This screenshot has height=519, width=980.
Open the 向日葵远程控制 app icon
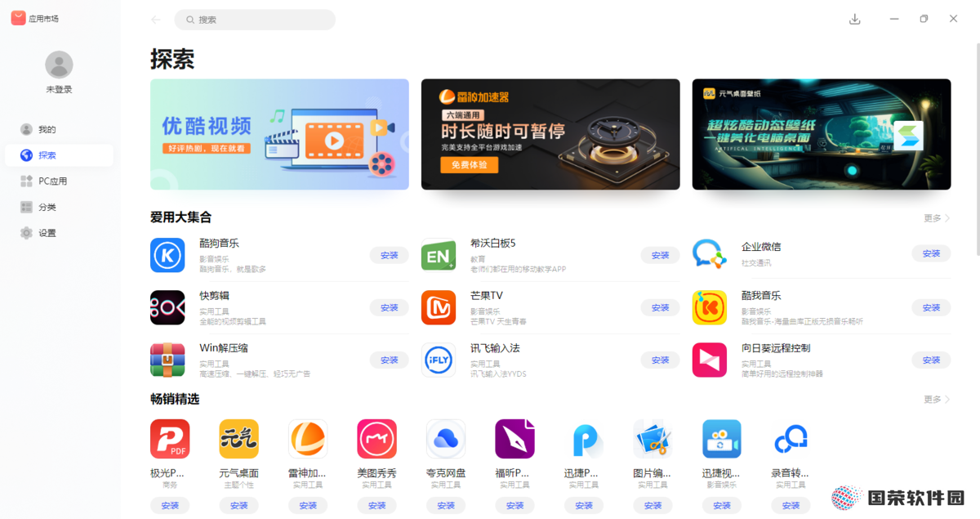[710, 360]
